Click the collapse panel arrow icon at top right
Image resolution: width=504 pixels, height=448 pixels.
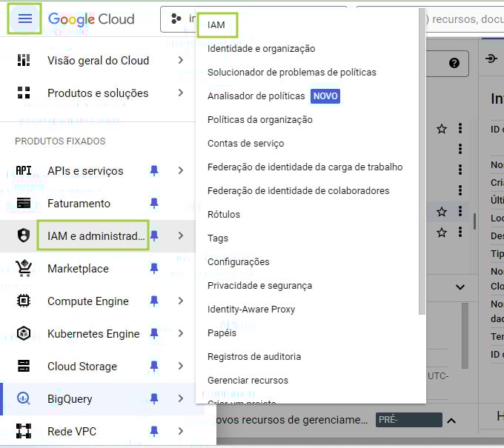pos(491,58)
